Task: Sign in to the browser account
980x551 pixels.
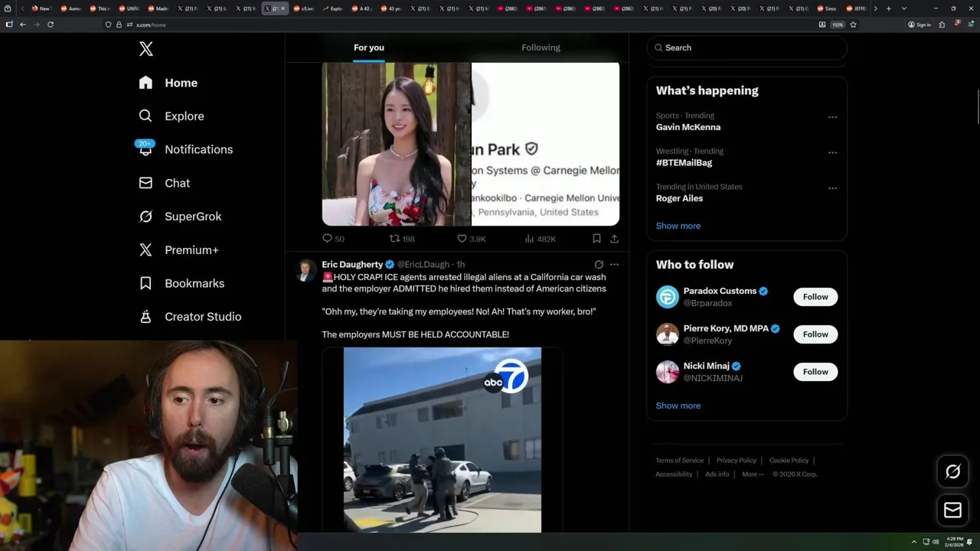Action: [919, 24]
